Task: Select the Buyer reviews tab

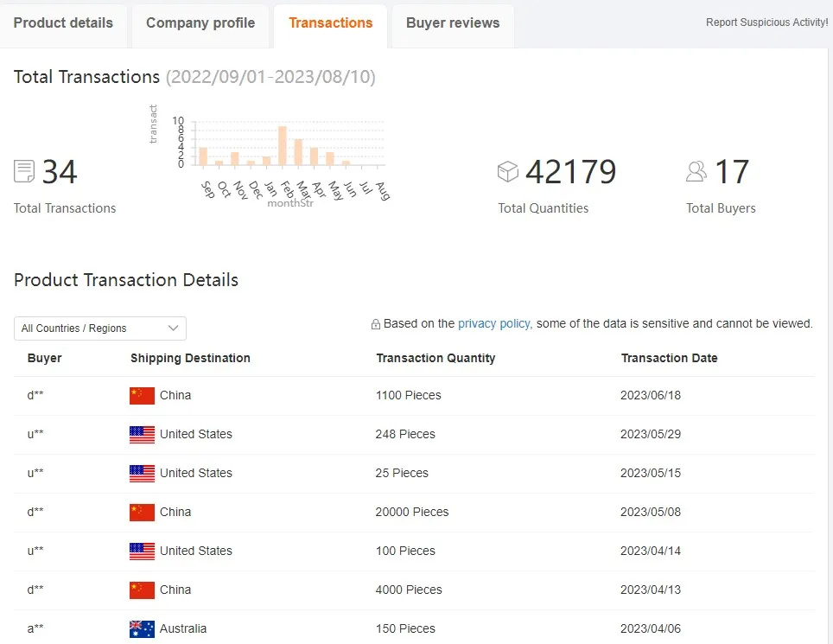Action: pos(453,23)
